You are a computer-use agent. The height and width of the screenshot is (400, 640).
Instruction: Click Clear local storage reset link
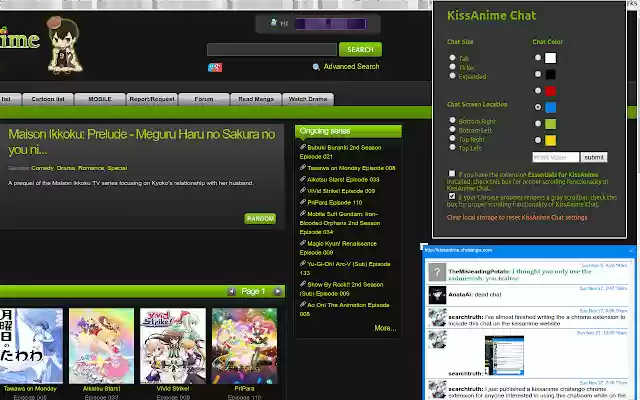coord(517,218)
